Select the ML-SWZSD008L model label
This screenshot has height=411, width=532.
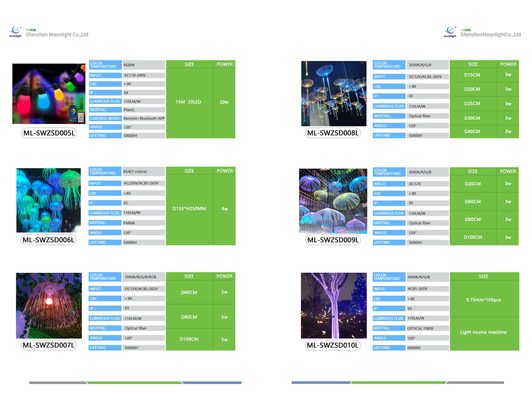point(333,133)
